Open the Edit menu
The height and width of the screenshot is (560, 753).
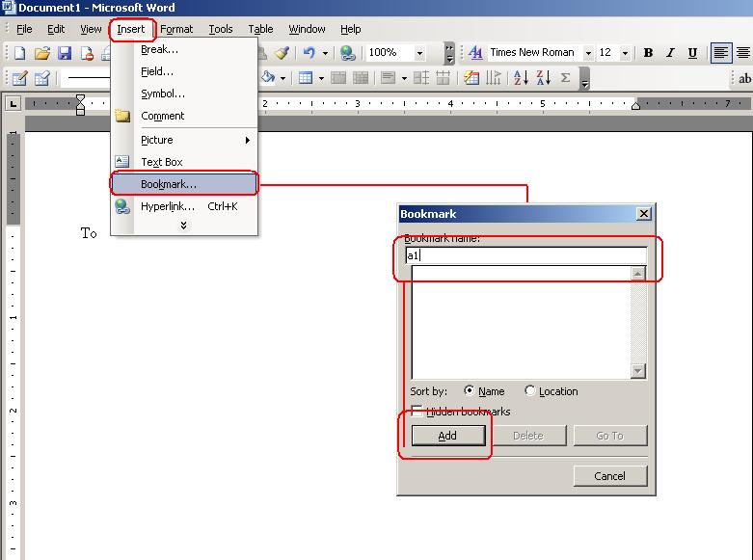pos(56,29)
